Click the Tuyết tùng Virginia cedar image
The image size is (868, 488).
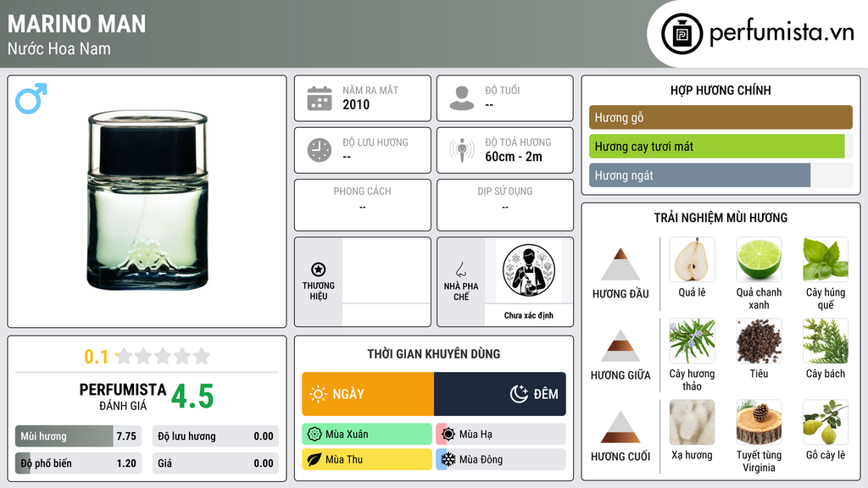(759, 423)
